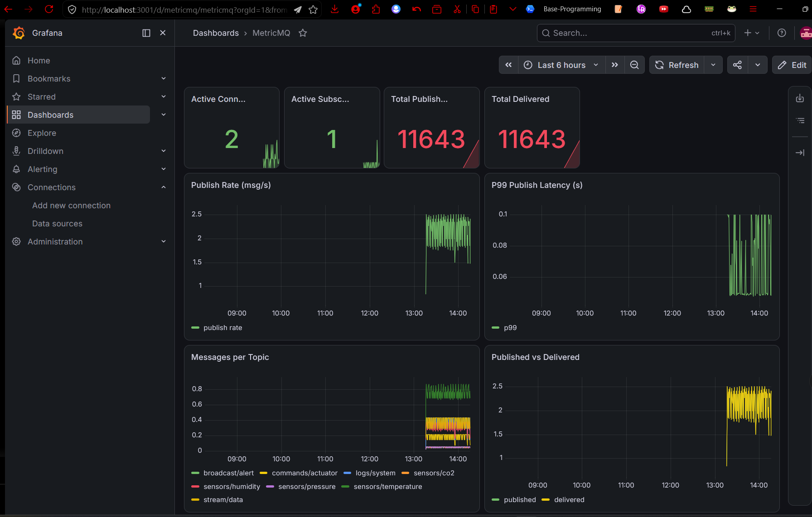The image size is (812, 517).
Task: Collapse the Connections section chevron
Action: [164, 187]
